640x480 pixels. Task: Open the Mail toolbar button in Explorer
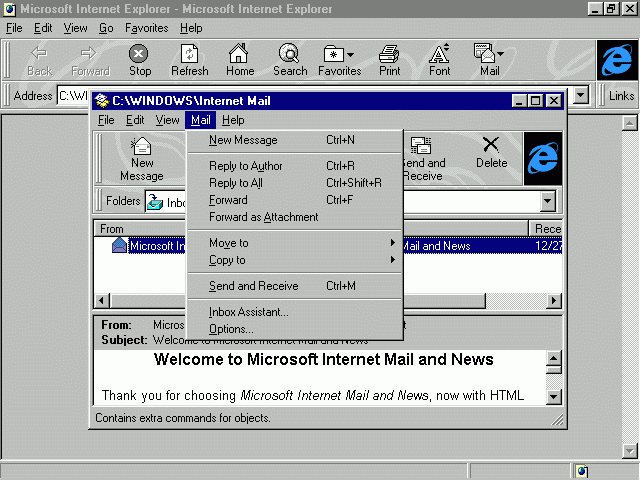click(x=489, y=60)
